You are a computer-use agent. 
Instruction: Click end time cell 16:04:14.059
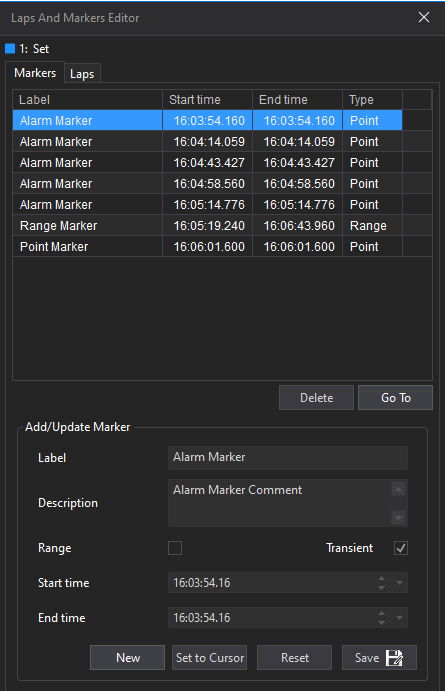click(x=297, y=141)
